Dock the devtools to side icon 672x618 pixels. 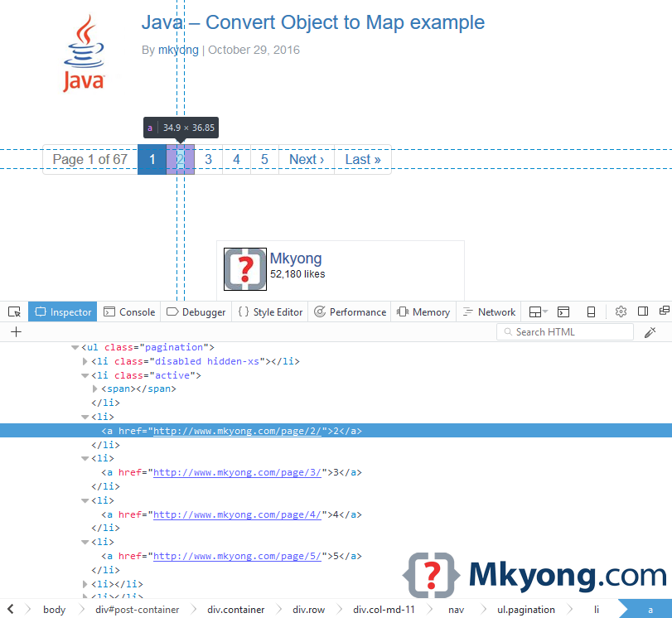click(x=643, y=311)
